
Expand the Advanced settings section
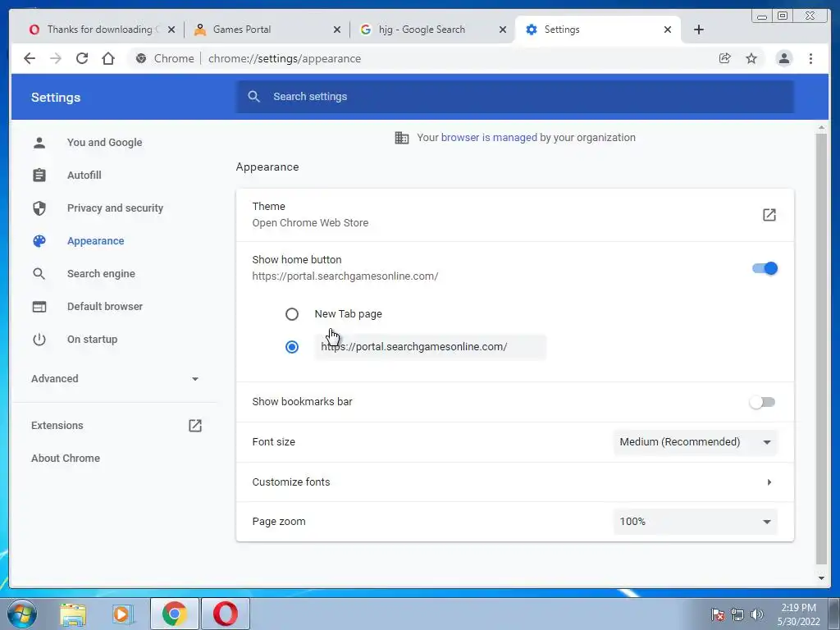click(115, 379)
